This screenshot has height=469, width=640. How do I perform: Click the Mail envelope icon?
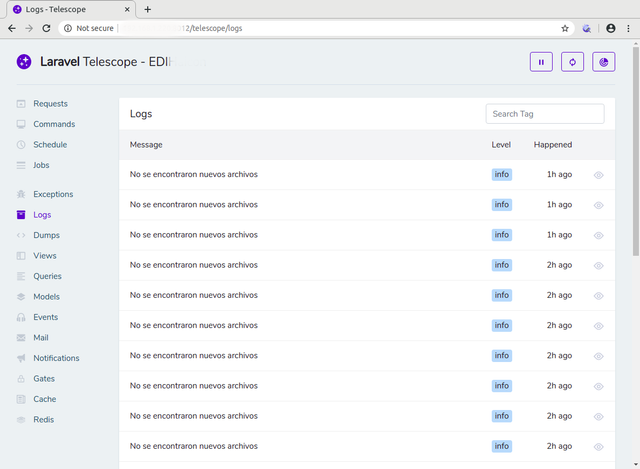21,338
